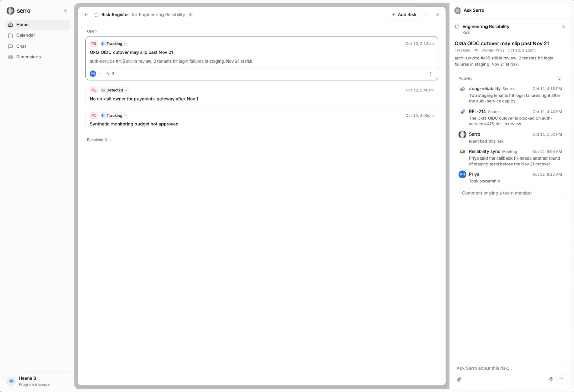Open the Calendar section

coord(38,35)
